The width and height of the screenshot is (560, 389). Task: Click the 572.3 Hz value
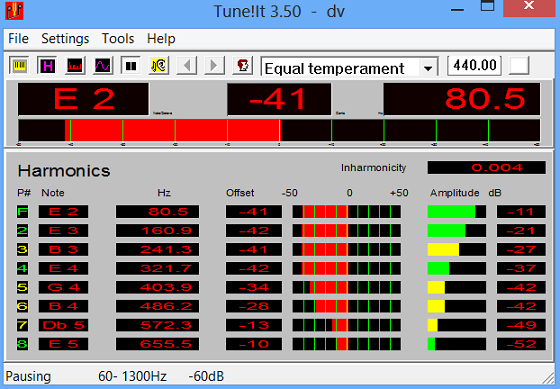click(158, 325)
